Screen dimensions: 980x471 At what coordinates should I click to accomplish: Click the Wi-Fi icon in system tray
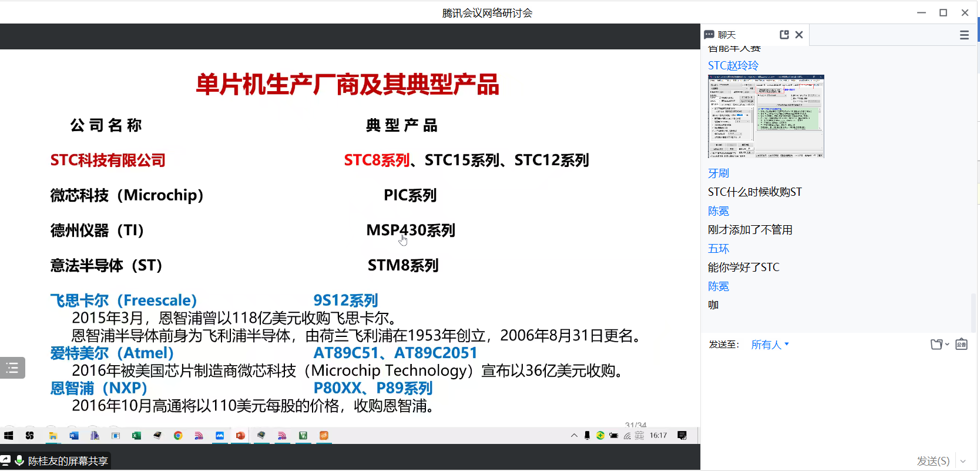tap(627, 436)
